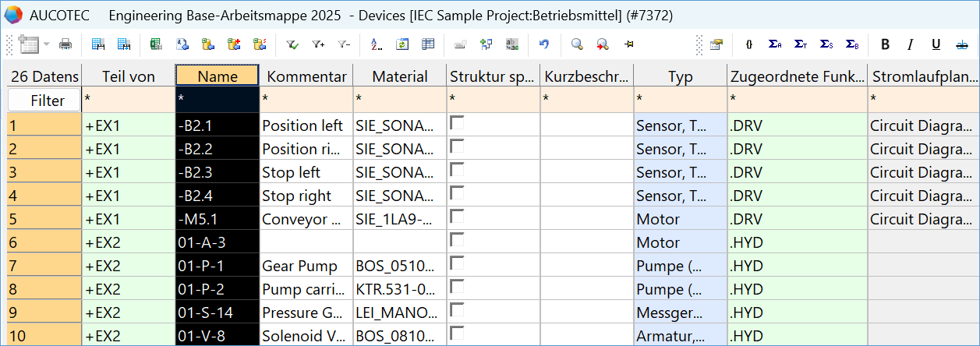980x346 pixels.
Task: Click the magnifying glass search icon
Action: pos(577,44)
